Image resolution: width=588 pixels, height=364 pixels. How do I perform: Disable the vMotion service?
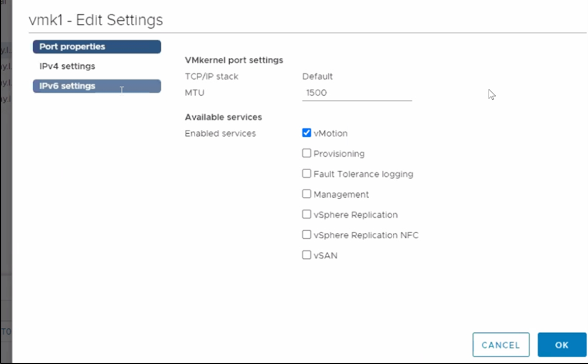pos(307,133)
